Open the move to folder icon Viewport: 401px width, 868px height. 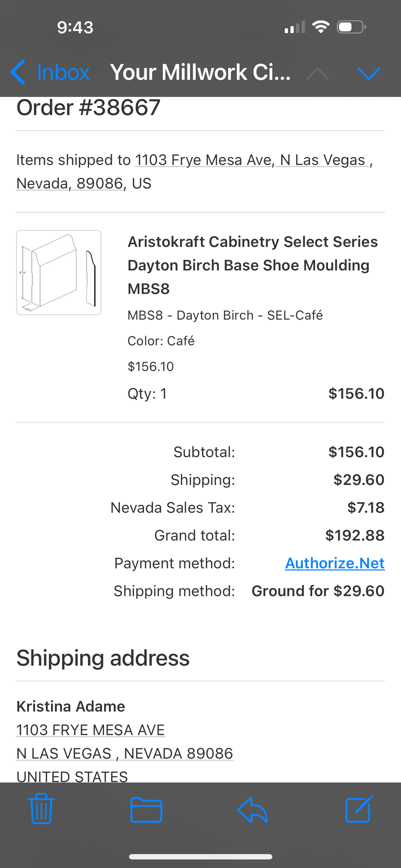click(146, 810)
